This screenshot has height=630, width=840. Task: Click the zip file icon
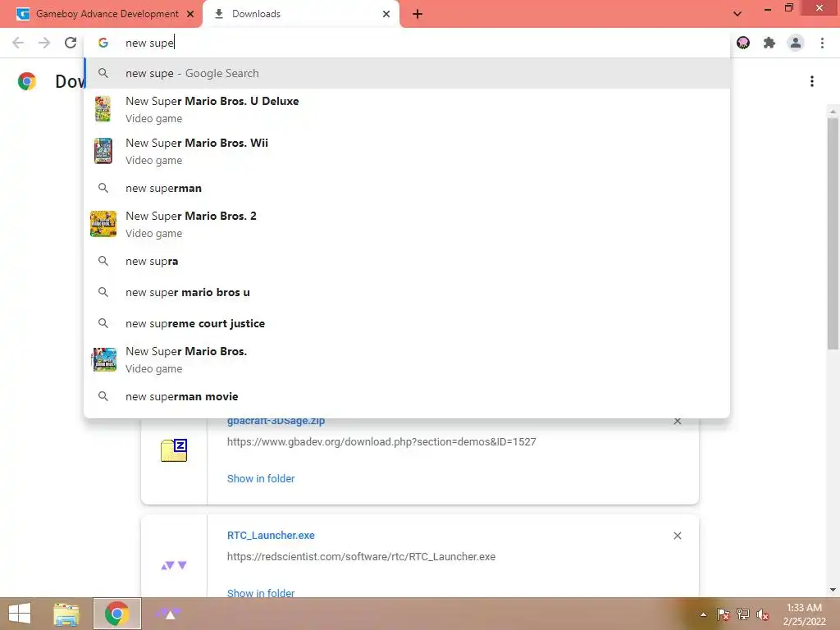tap(174, 450)
